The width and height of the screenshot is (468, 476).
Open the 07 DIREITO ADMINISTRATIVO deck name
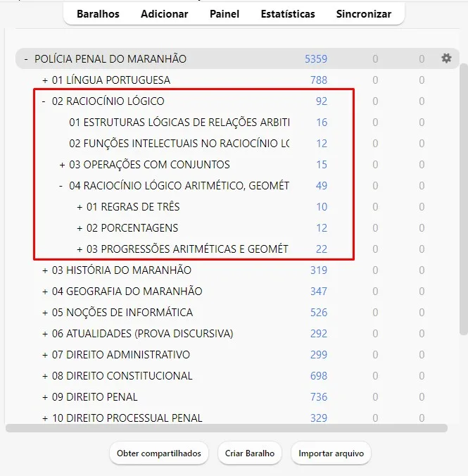[x=121, y=355]
